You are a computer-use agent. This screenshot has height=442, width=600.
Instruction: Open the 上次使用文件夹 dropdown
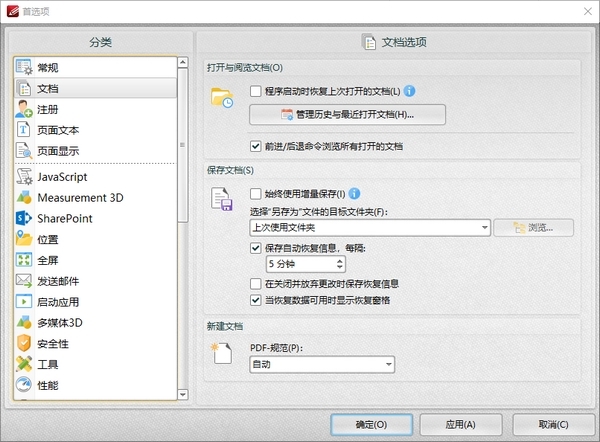[x=370, y=228]
